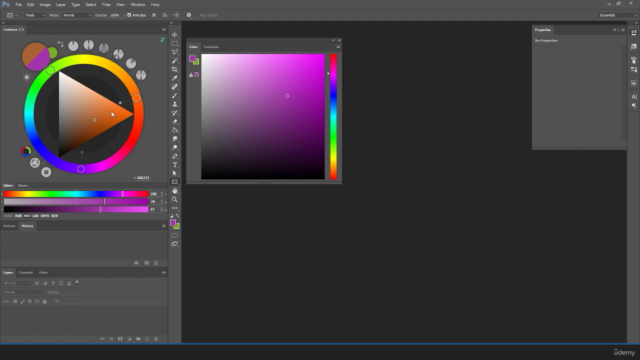This screenshot has width=640, height=360.
Task: Select the History Brush tool
Action: pos(175,113)
